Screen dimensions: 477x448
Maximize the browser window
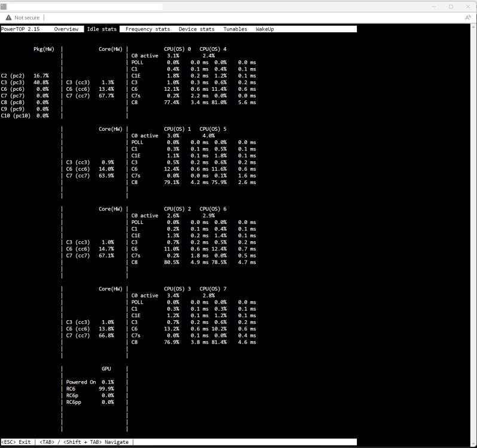point(451,7)
